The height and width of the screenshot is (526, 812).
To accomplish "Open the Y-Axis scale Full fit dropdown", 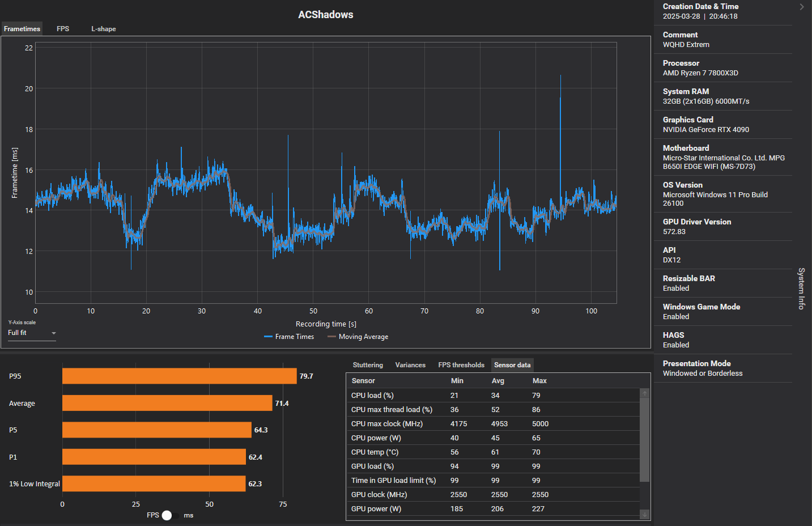I will pos(32,333).
